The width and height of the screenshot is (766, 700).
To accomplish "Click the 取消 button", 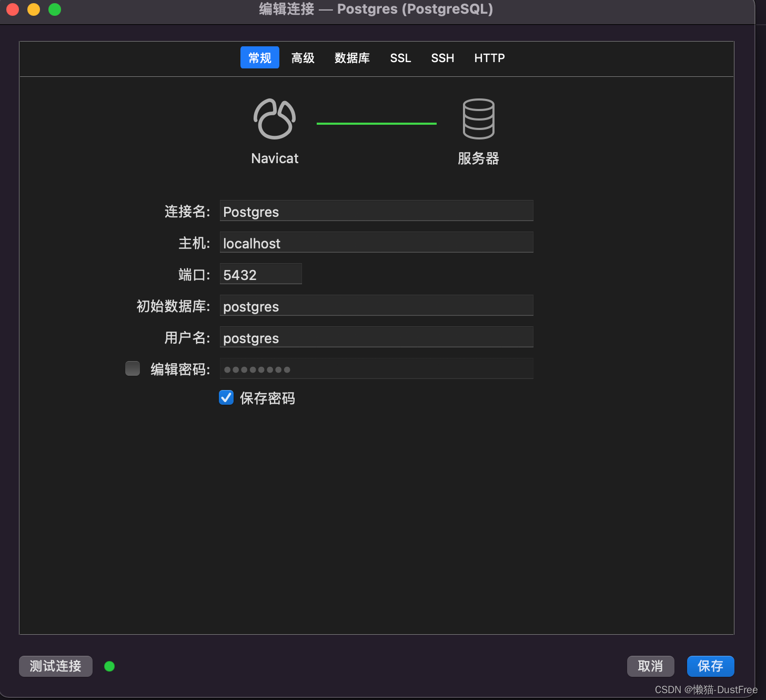I will click(650, 666).
